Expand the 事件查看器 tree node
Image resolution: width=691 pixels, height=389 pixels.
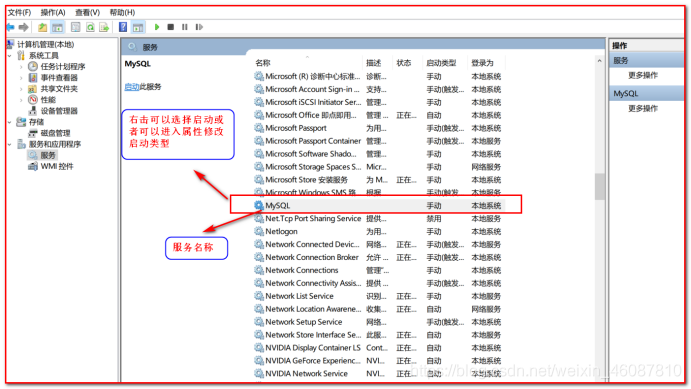tap(21, 78)
